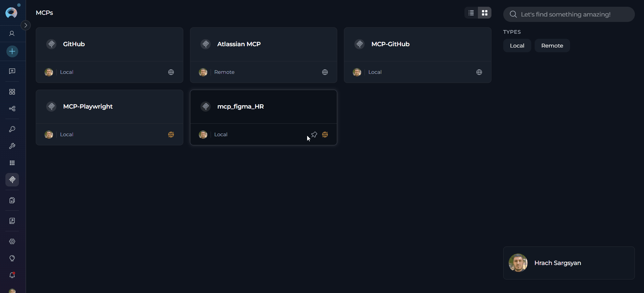Open the mcp_figma_HR card

click(x=264, y=117)
